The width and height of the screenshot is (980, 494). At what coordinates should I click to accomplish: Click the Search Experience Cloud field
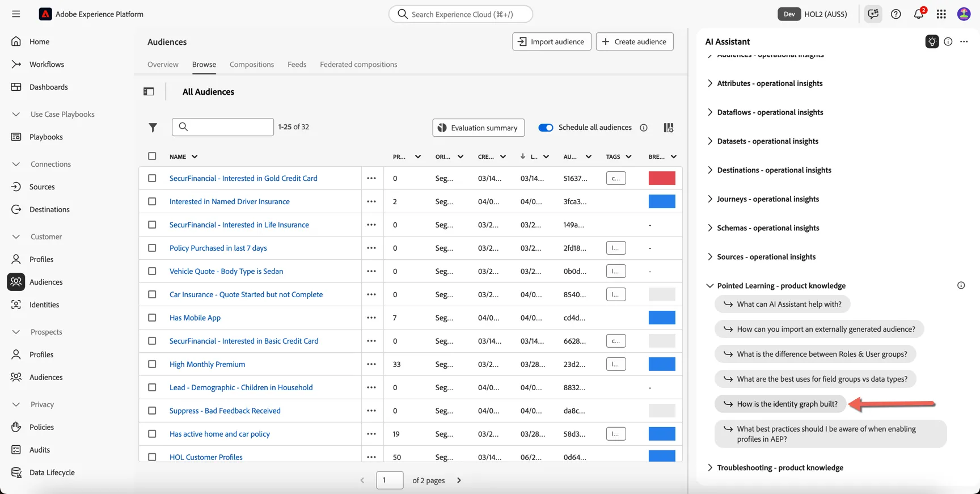pyautogui.click(x=461, y=14)
